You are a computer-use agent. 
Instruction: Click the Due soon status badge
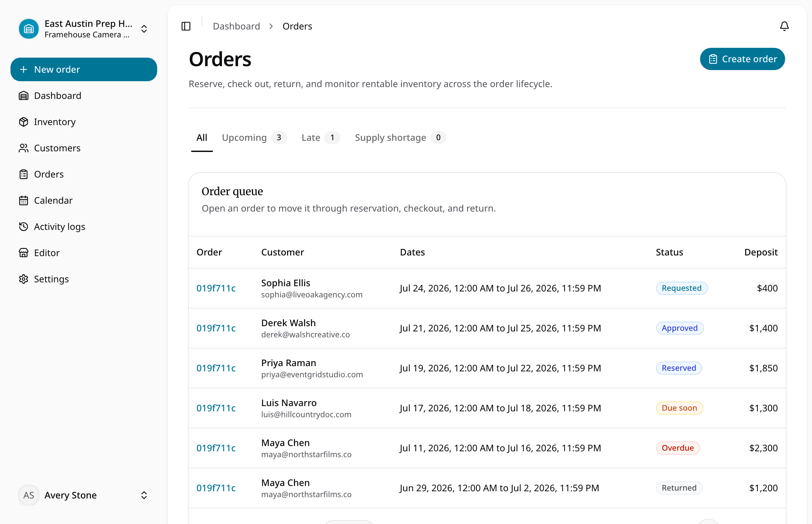(x=679, y=408)
